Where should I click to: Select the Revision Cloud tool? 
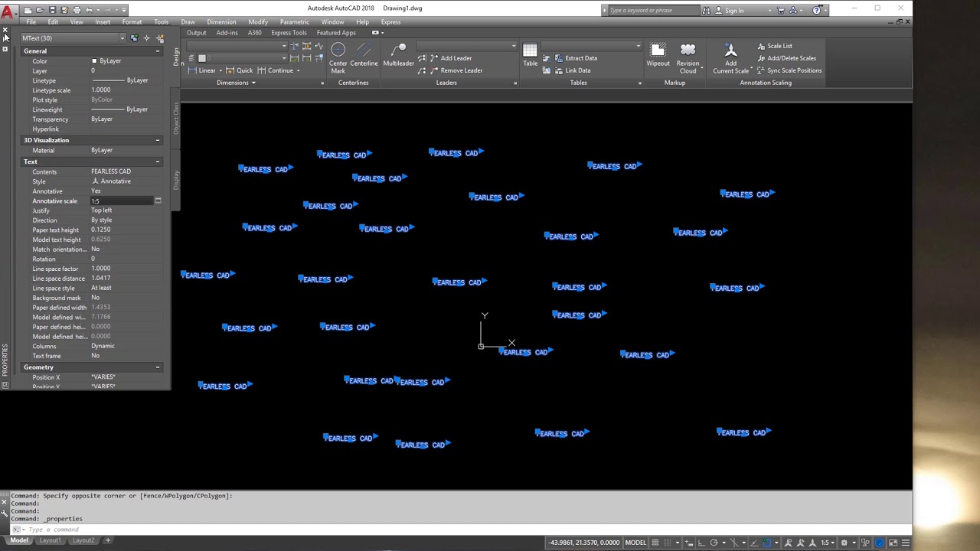coord(688,57)
